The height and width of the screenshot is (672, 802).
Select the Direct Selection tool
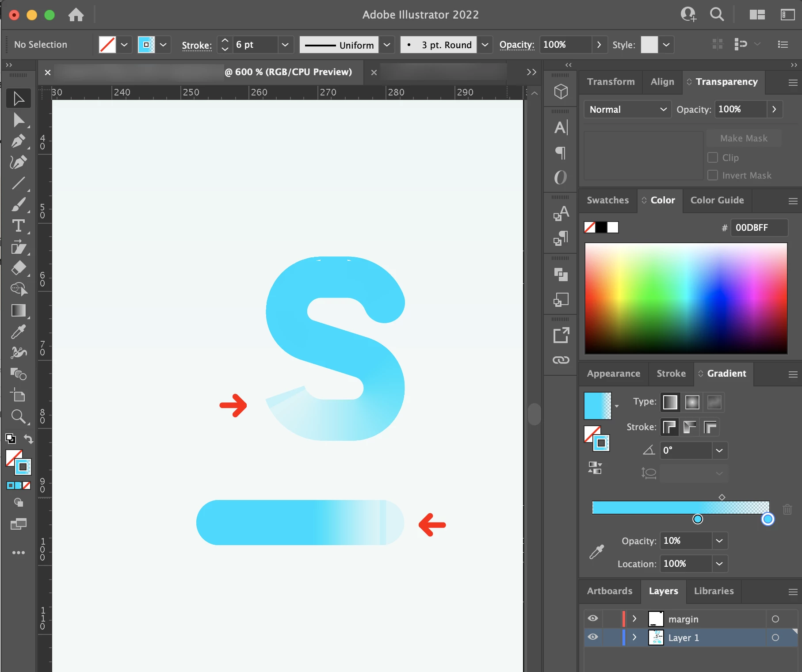(x=19, y=120)
